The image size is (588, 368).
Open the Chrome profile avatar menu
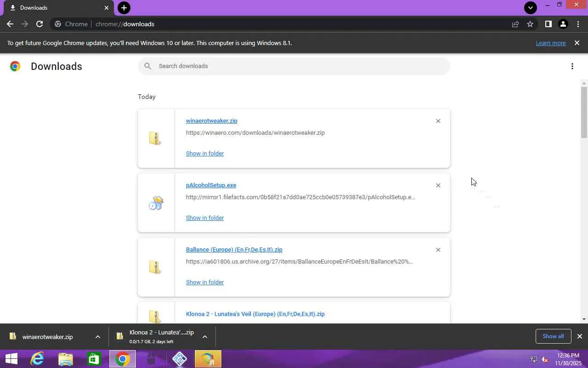point(563,24)
